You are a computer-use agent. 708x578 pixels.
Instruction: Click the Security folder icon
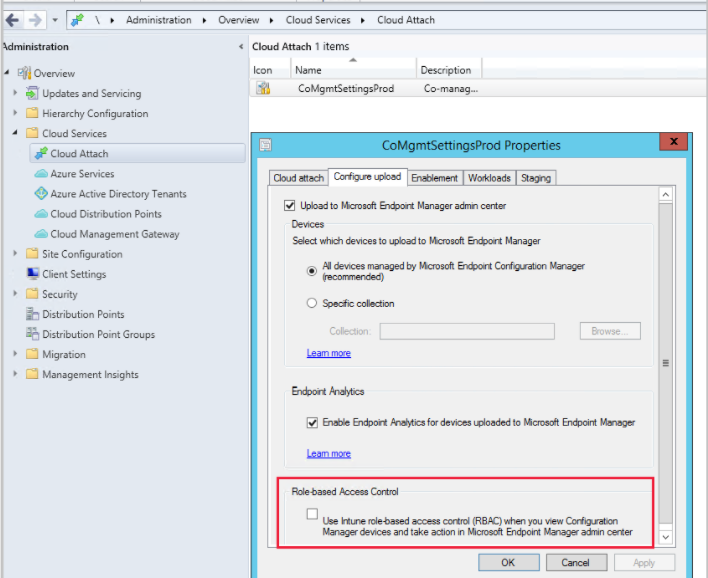32,294
